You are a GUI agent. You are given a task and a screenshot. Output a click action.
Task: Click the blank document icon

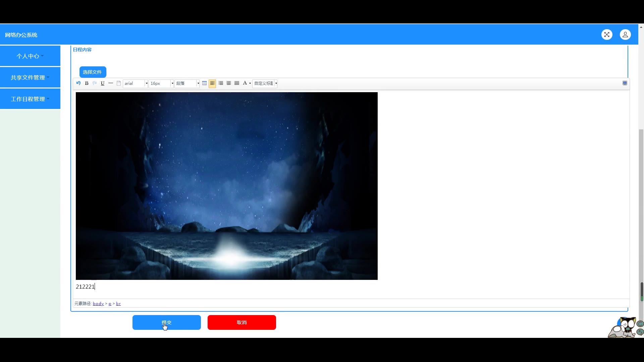119,83
